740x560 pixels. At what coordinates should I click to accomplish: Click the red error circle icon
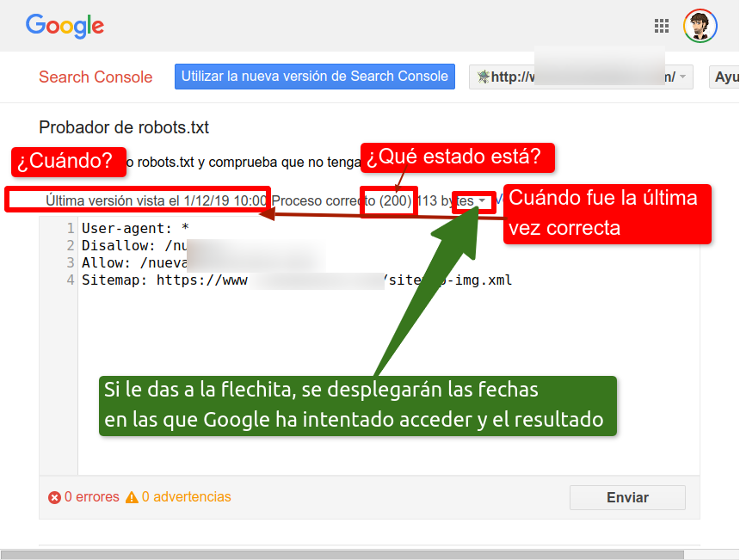54,497
